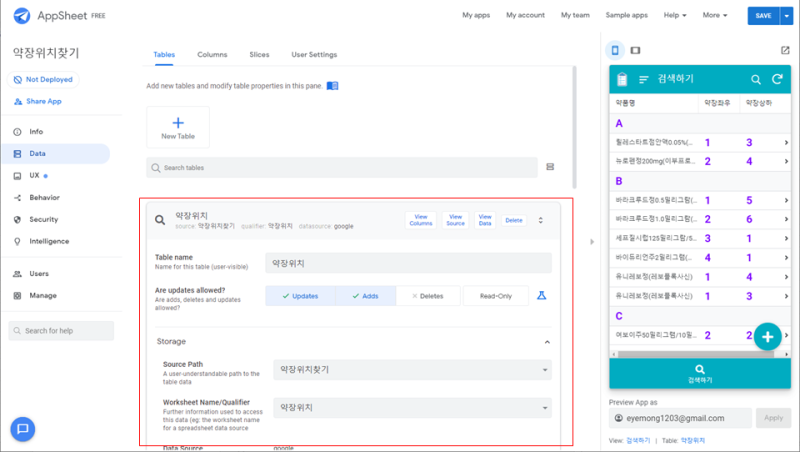Image resolution: width=800 pixels, height=452 pixels.
Task: Select the Data section in sidebar
Action: pos(56,154)
